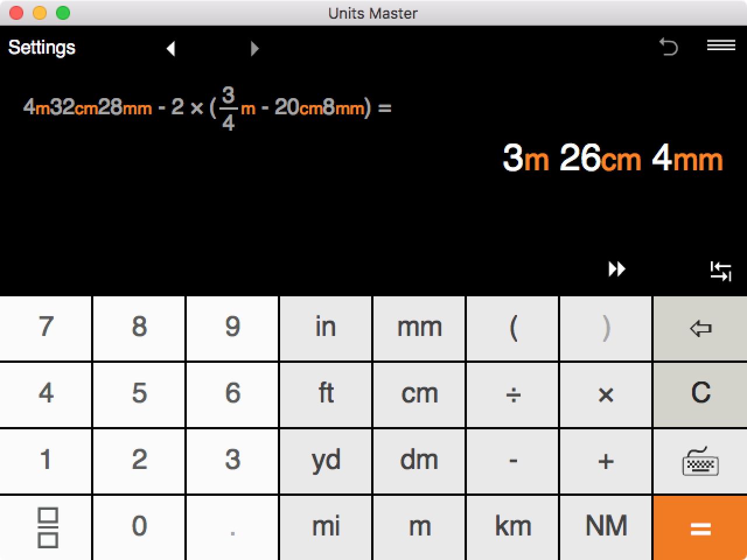Tap the digit 3 key
The width and height of the screenshot is (747, 560).
(232, 461)
